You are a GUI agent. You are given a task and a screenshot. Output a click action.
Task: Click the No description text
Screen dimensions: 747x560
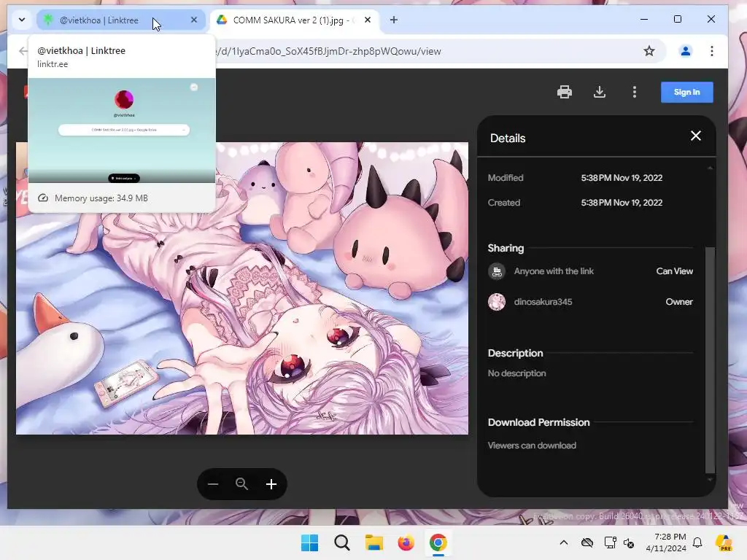coord(517,373)
